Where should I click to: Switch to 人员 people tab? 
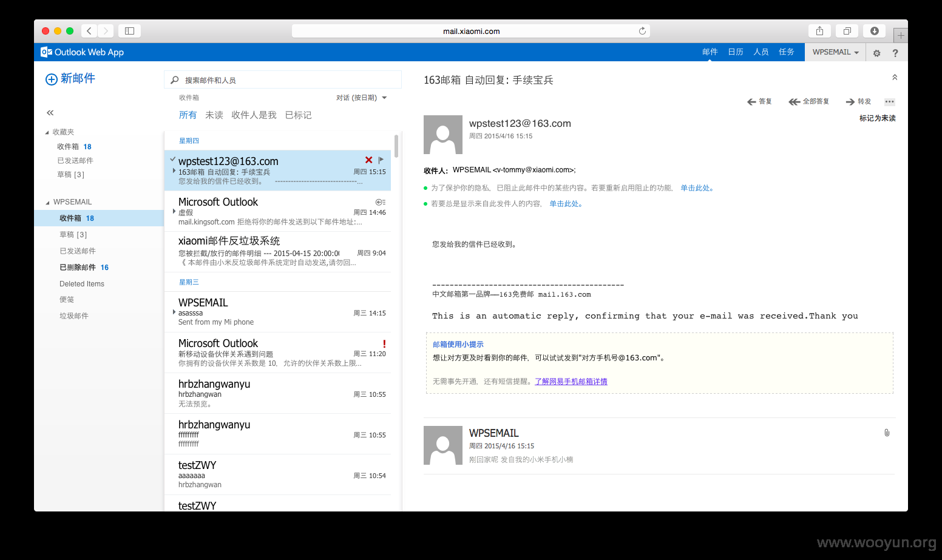(761, 52)
